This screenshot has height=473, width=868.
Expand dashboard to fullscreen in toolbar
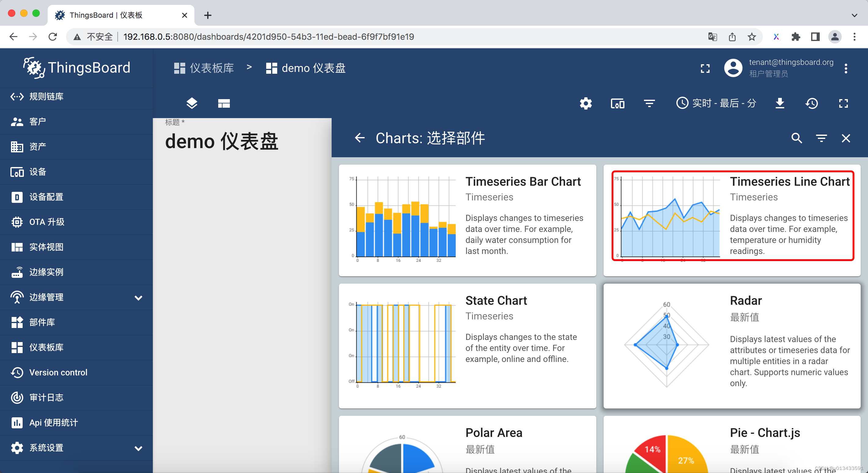click(x=844, y=103)
